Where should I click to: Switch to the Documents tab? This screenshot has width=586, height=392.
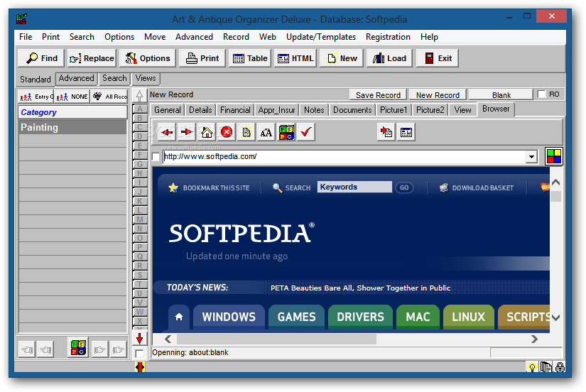click(352, 110)
